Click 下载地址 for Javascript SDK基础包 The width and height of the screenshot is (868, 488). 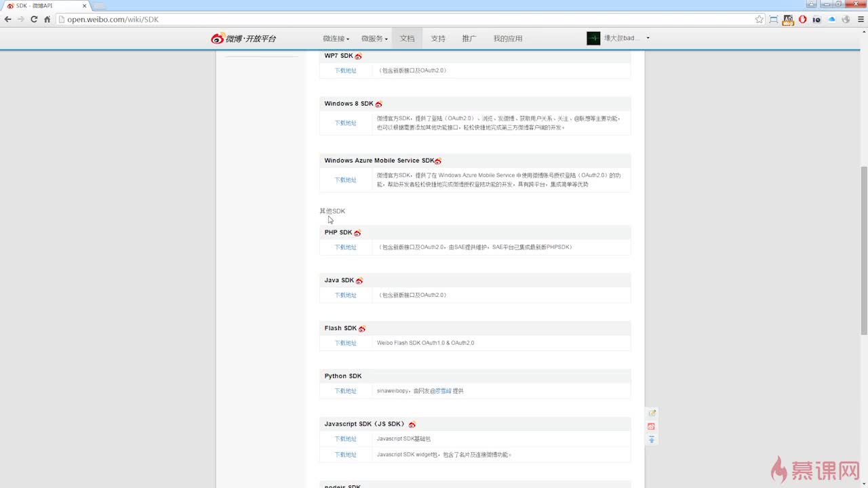click(x=345, y=439)
